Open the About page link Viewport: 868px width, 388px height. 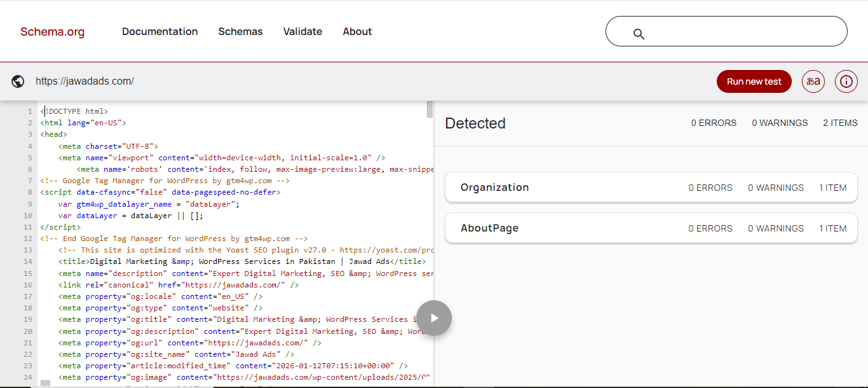pyautogui.click(x=357, y=32)
